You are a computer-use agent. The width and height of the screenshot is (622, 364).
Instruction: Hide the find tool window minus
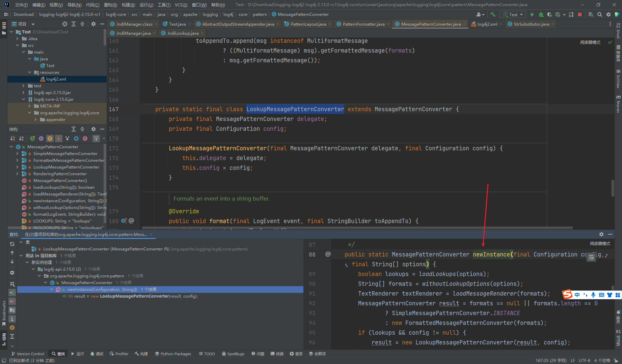pyautogui.click(x=610, y=234)
